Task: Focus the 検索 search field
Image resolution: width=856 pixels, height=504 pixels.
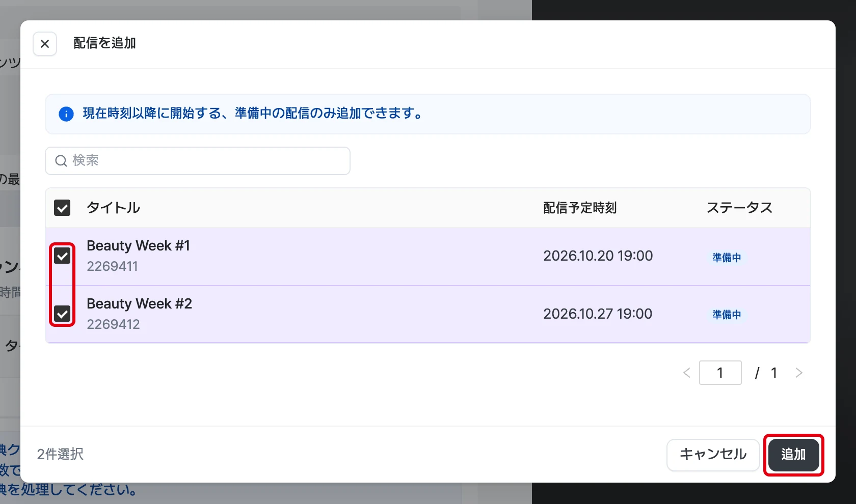Action: (198, 161)
